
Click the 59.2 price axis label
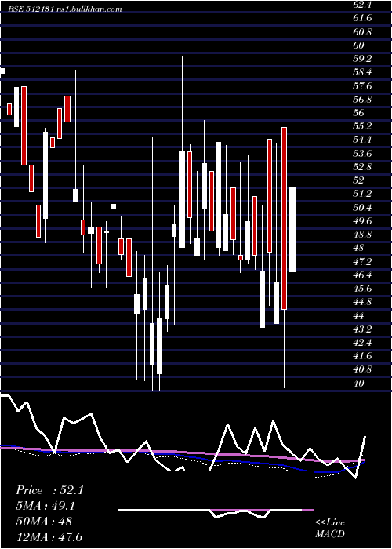362,59
